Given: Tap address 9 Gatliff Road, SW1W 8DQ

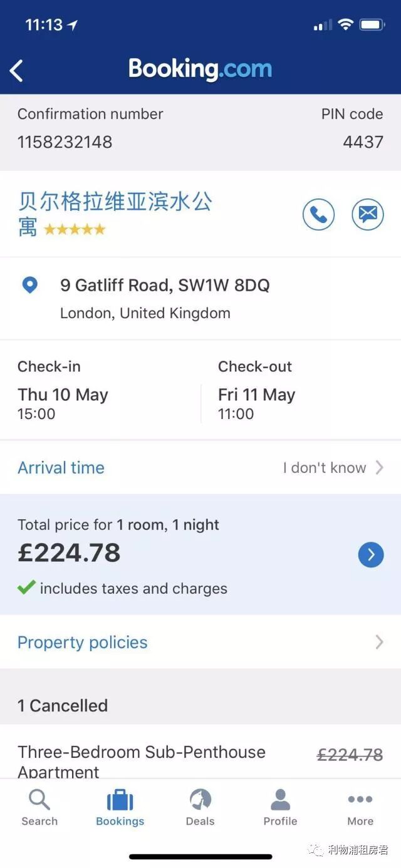Looking at the screenshot, I should point(165,286).
